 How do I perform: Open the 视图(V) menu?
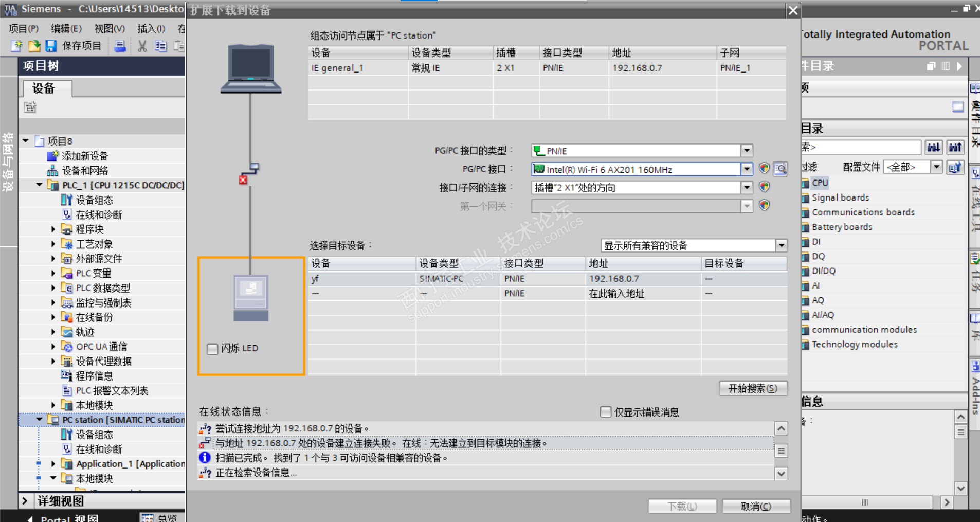(110, 28)
